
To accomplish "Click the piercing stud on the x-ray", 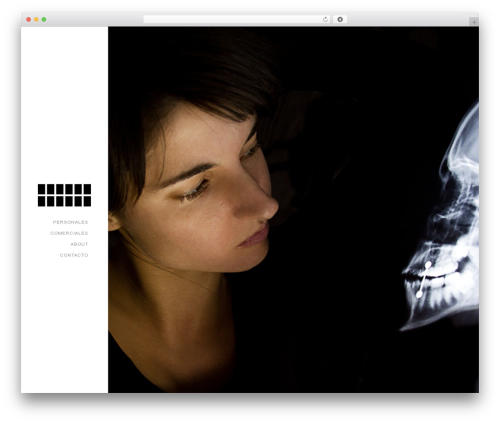I will [423, 279].
